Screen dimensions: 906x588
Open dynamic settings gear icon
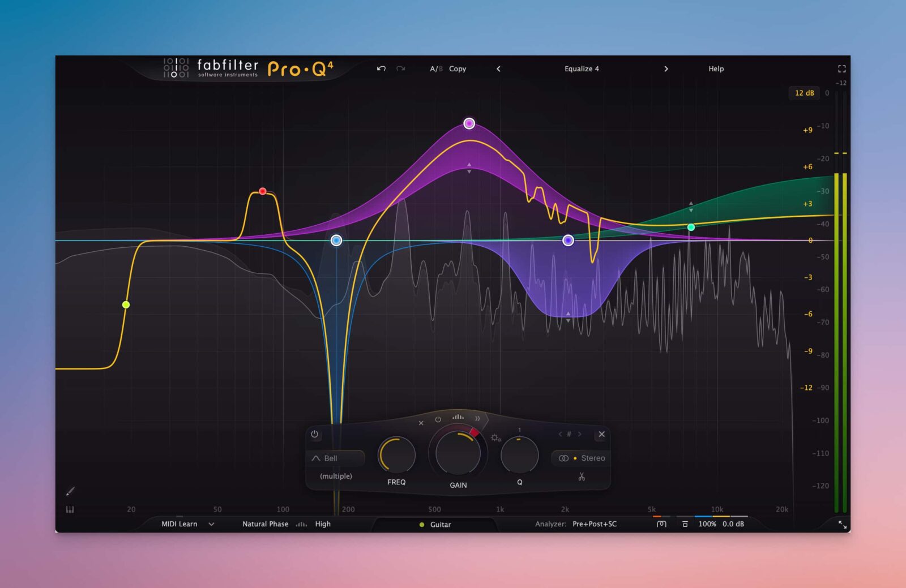click(x=495, y=437)
